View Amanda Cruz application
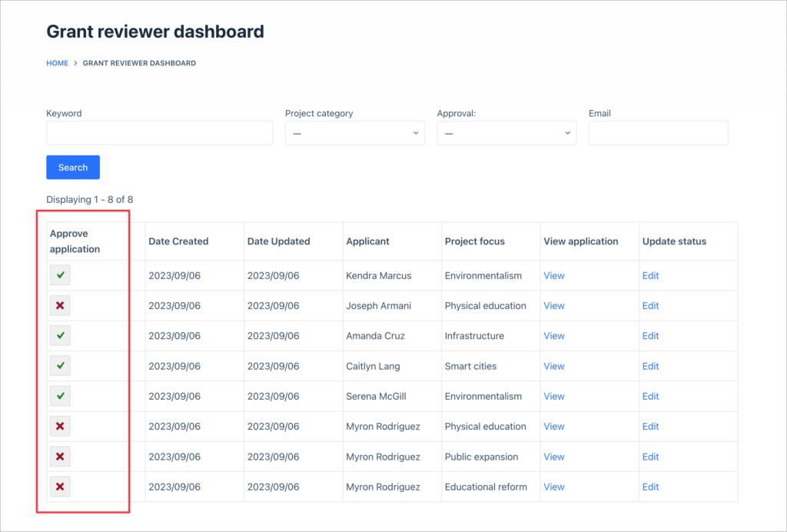Screen dimensions: 787x532 point(554,336)
